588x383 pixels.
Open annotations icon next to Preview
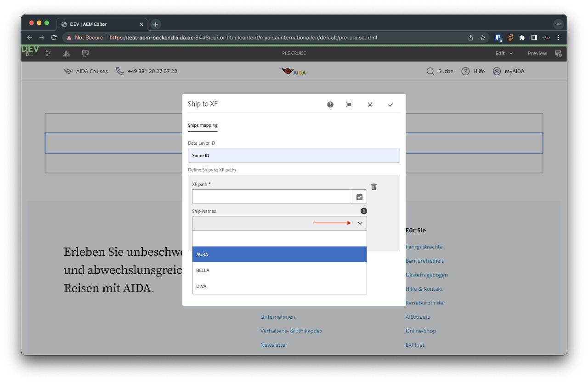tap(558, 54)
